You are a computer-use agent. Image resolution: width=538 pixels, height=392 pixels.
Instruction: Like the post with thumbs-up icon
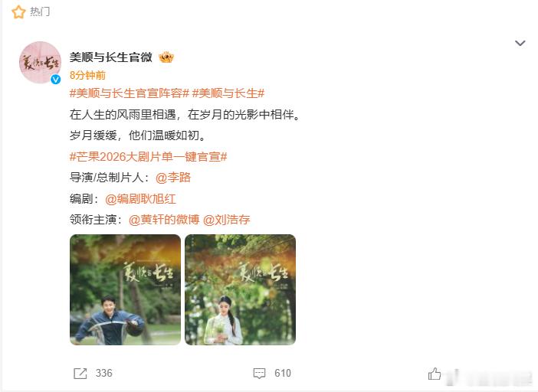(x=435, y=373)
